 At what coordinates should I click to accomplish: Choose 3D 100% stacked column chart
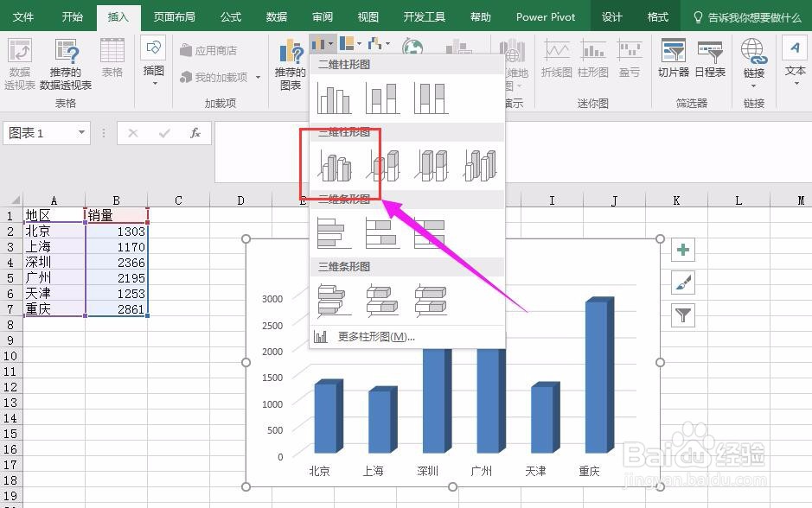tap(431, 166)
